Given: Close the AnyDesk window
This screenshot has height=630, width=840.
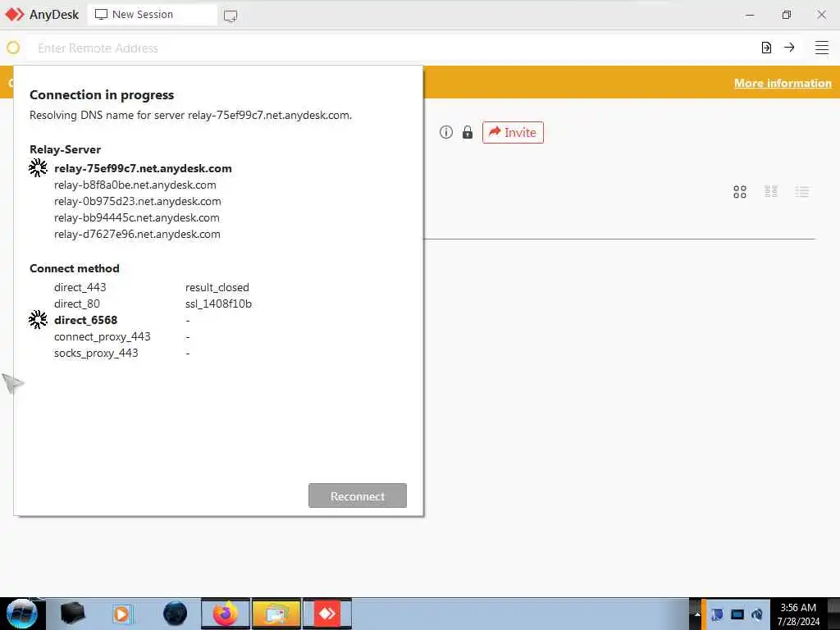Looking at the screenshot, I should pos(821,15).
